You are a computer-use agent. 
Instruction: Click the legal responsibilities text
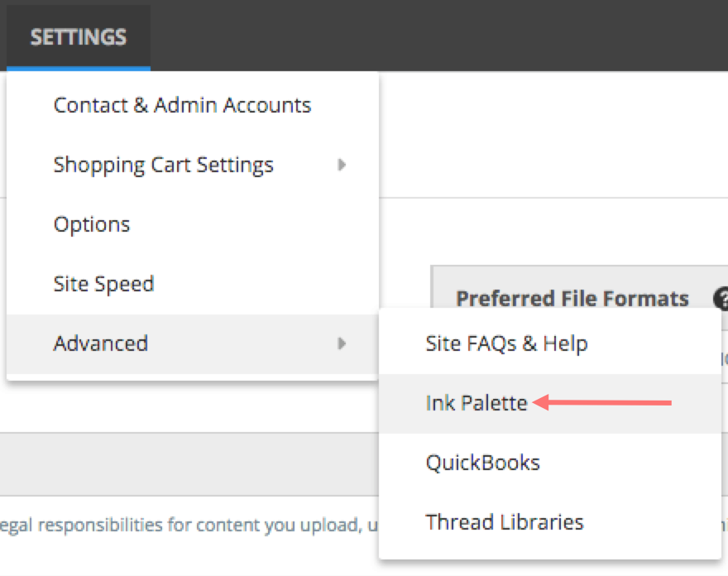click(189, 525)
